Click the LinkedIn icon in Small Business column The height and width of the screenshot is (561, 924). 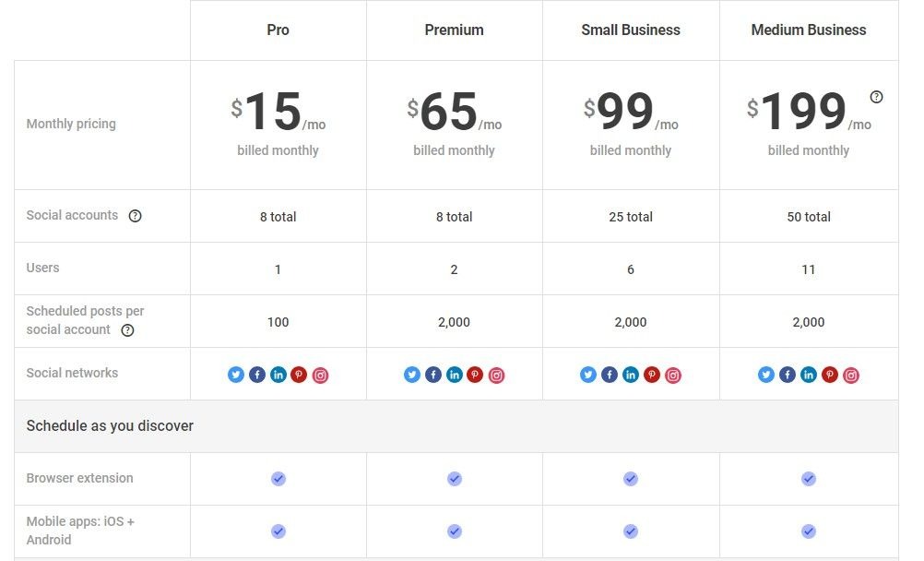631,375
